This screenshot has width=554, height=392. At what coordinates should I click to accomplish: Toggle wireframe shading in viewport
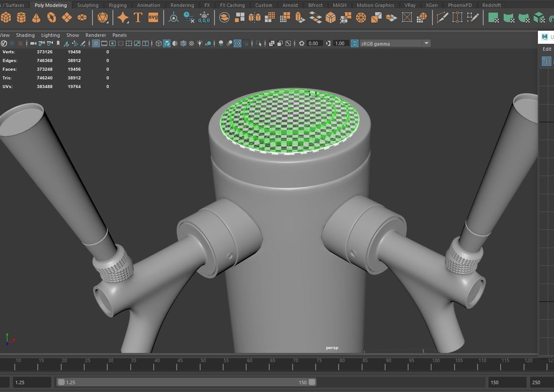click(x=158, y=43)
